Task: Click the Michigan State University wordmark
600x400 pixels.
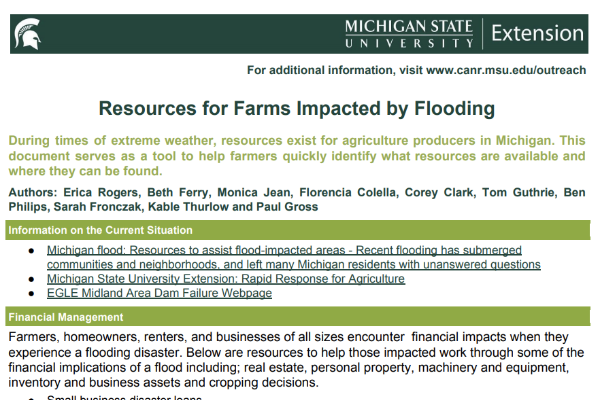Action: pyautogui.click(x=409, y=34)
